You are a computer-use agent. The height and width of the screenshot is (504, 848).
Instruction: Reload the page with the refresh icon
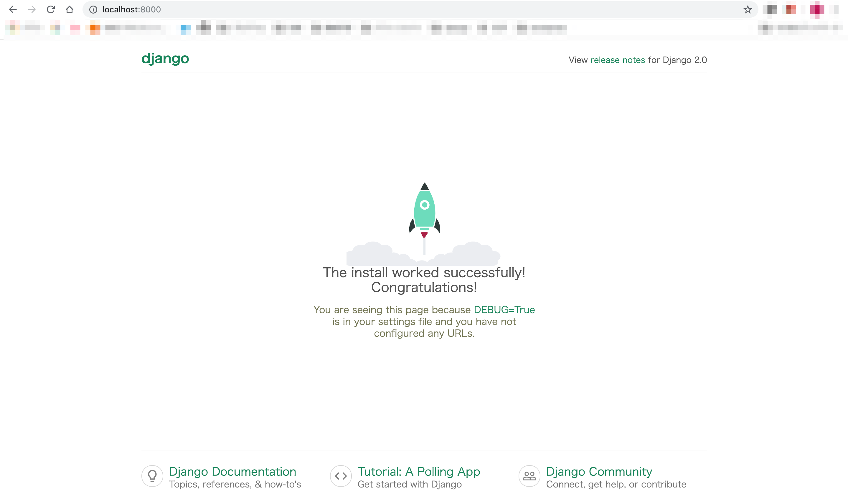(x=51, y=9)
